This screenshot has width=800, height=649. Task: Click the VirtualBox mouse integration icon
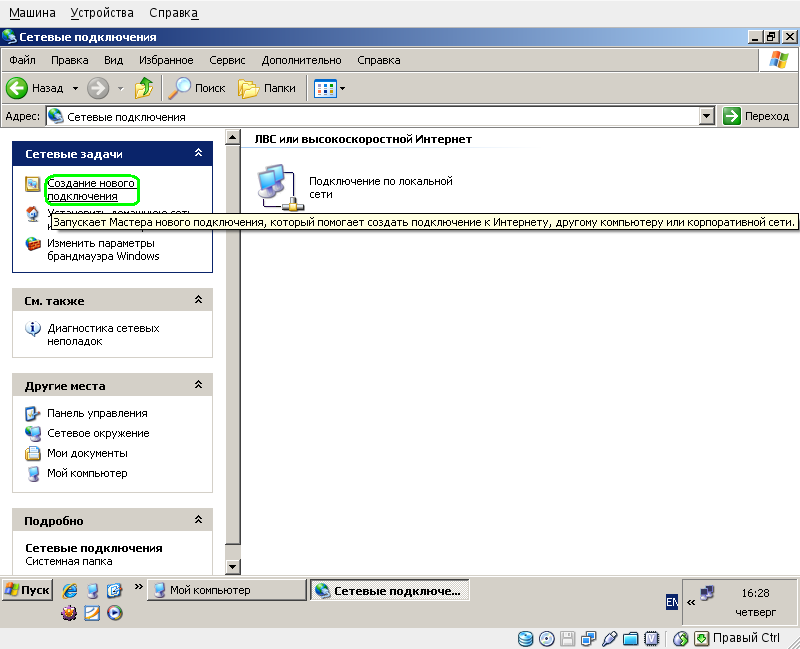(x=681, y=638)
